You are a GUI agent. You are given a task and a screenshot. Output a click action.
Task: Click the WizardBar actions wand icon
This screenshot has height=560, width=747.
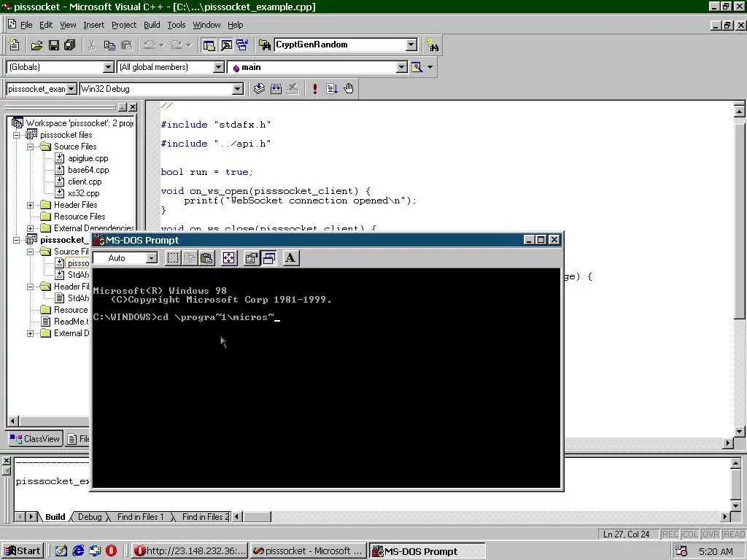[x=417, y=67]
